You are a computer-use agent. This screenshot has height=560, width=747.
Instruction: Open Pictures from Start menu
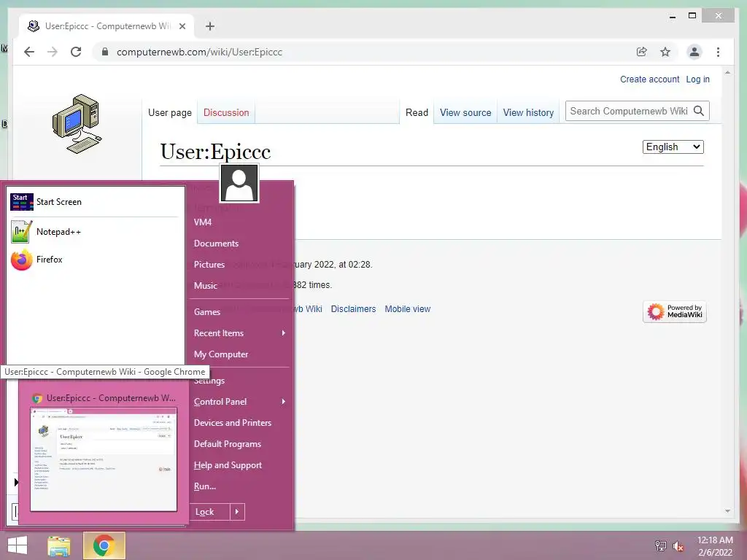click(x=209, y=264)
